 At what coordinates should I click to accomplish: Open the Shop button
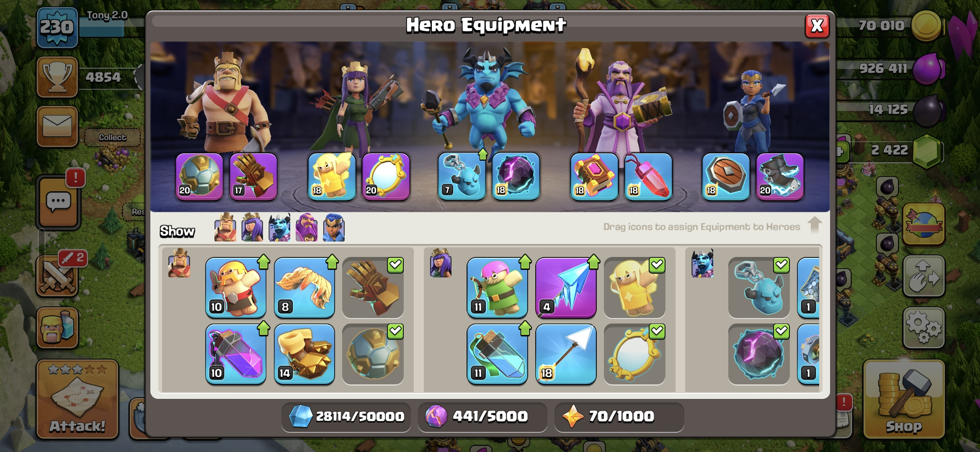pyautogui.click(x=904, y=399)
